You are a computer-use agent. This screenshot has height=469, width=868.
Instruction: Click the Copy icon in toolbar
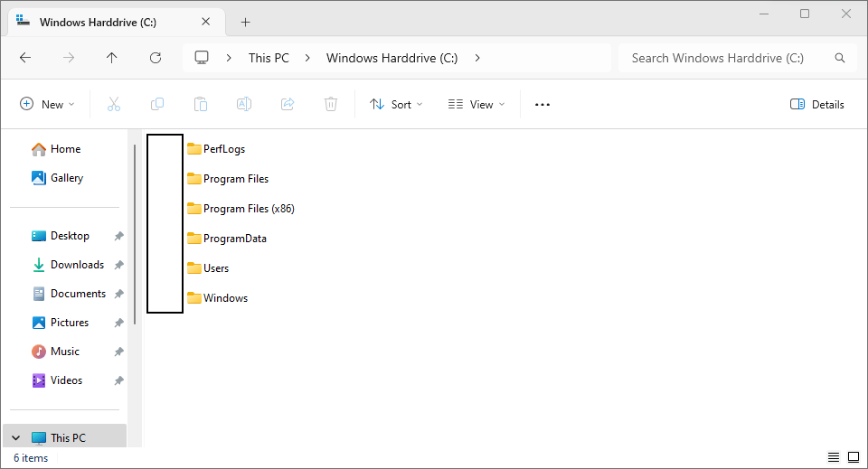click(x=157, y=104)
